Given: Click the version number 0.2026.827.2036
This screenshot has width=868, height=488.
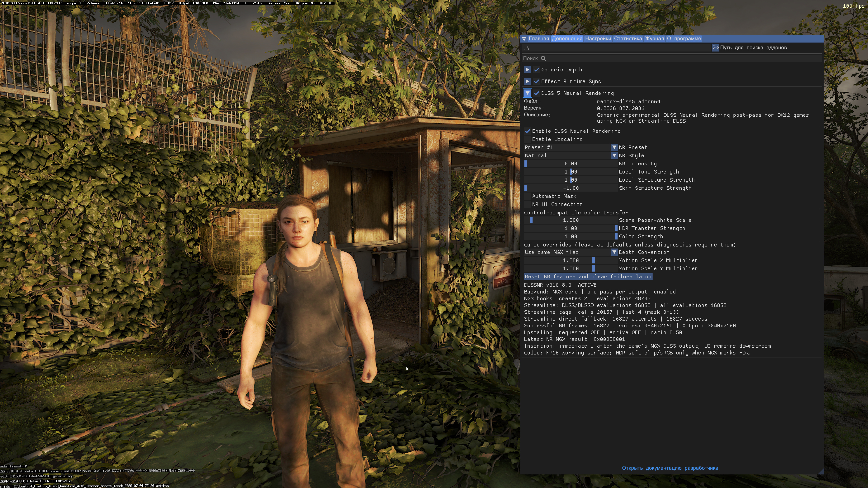Looking at the screenshot, I should 620,108.
